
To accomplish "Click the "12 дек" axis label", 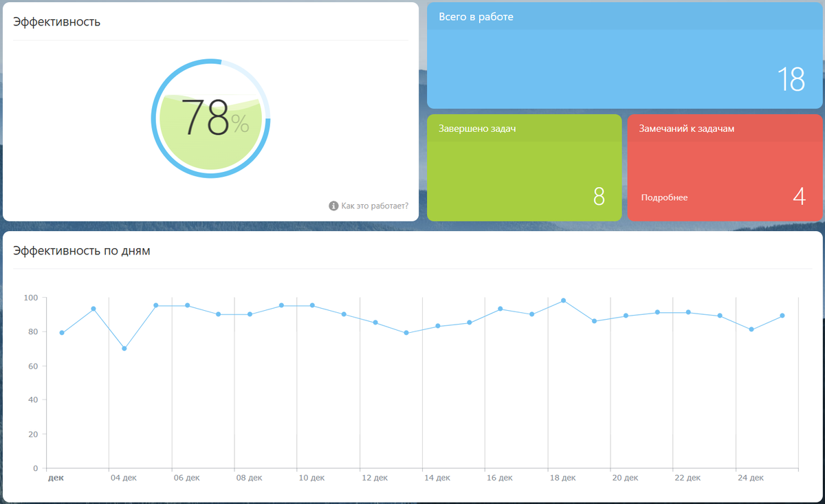I will [x=375, y=477].
